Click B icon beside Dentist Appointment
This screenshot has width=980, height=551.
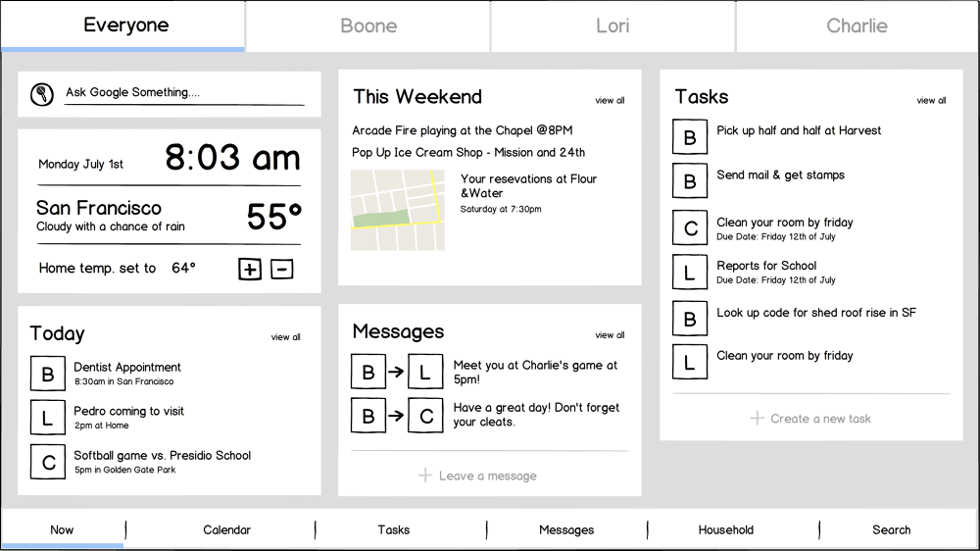click(47, 374)
